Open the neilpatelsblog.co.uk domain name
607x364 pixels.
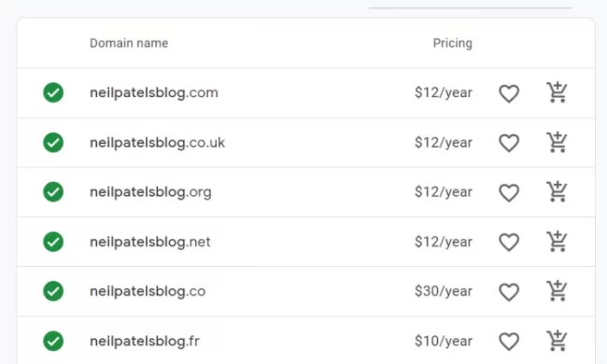point(157,143)
